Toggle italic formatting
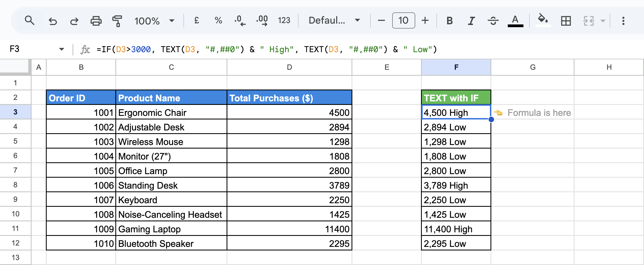The image size is (644, 265). tap(471, 21)
